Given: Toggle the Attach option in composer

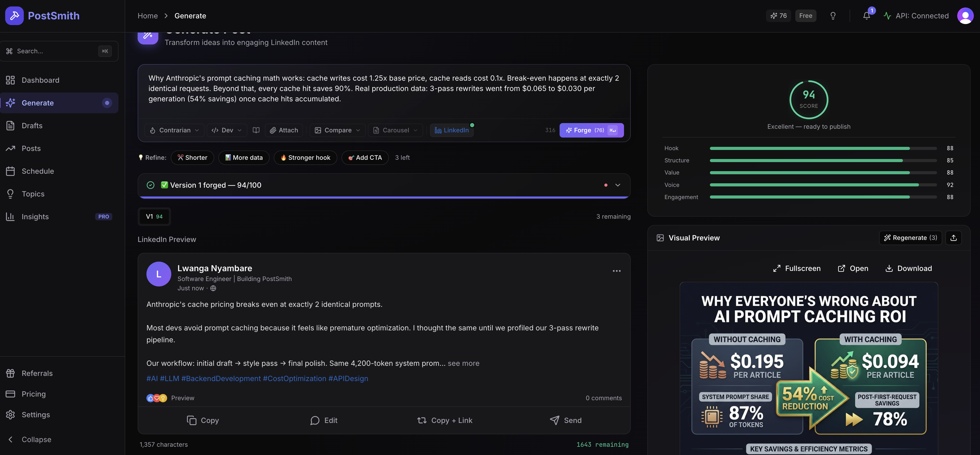Looking at the screenshot, I should tap(284, 130).
